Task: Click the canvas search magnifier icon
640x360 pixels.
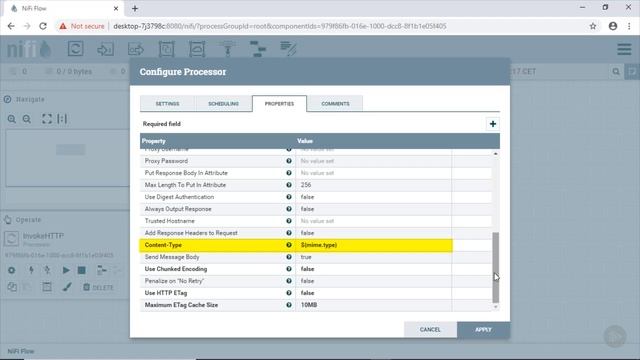Action: point(616,72)
